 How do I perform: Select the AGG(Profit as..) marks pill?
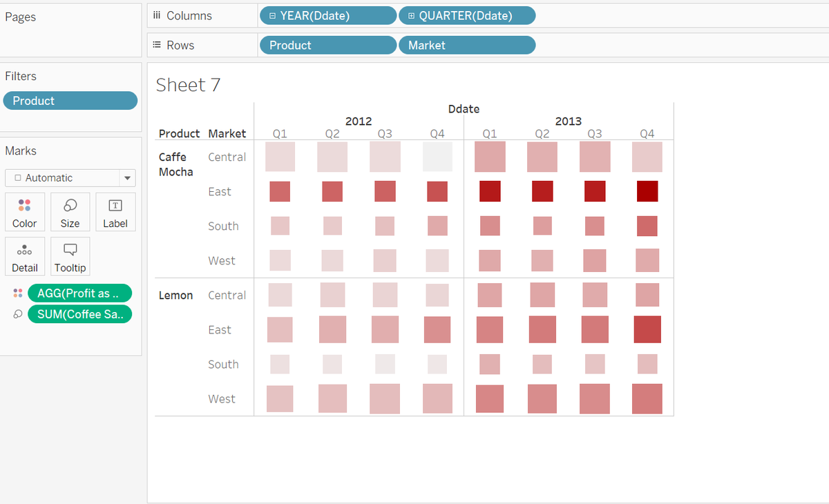79,293
